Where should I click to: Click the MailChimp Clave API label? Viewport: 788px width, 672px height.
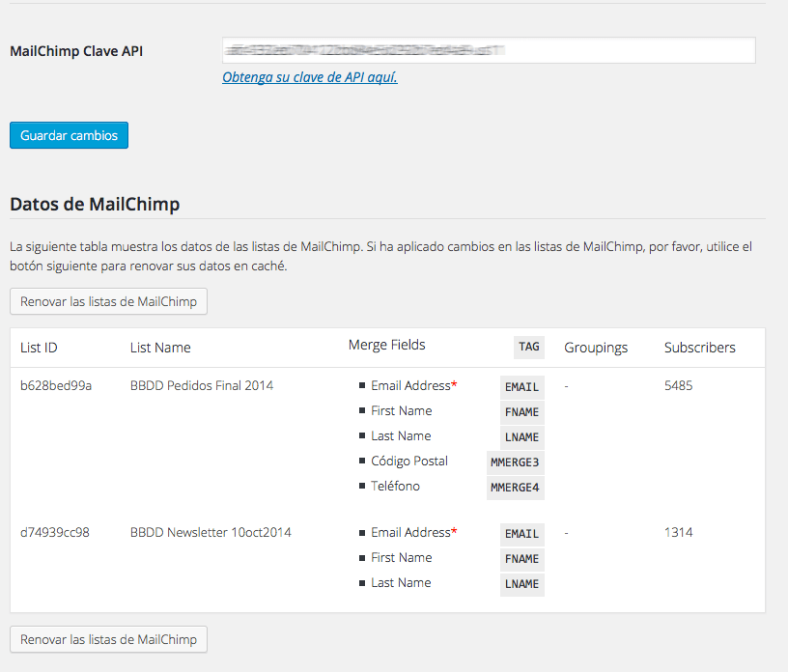click(76, 51)
